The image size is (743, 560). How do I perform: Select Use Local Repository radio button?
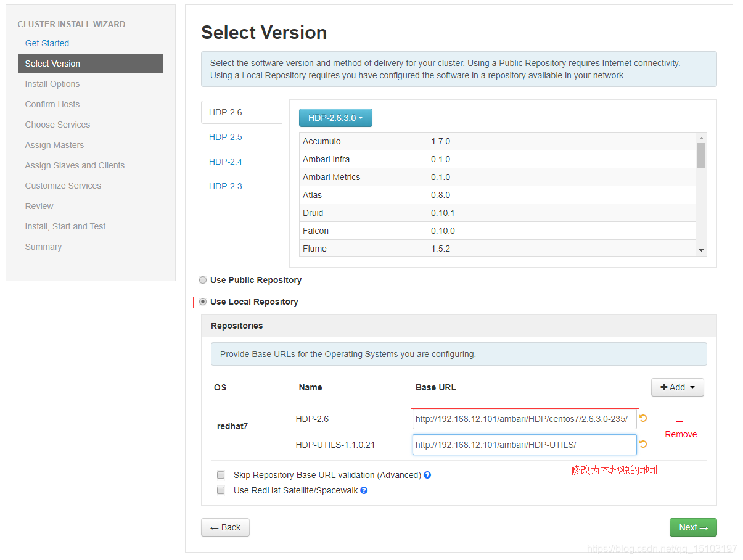coord(203,302)
